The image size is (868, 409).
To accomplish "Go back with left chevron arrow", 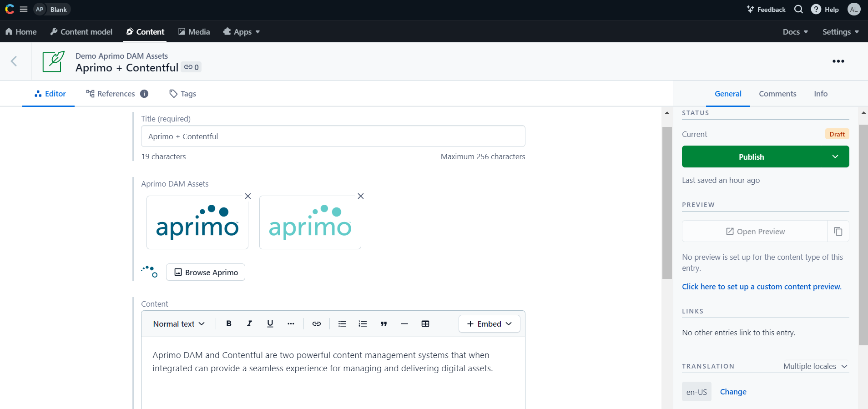I will pos(14,61).
